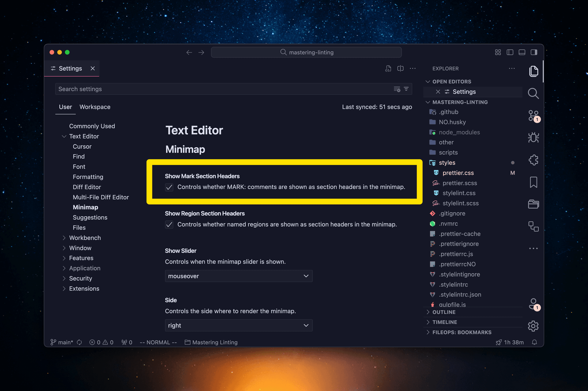This screenshot has height=391, width=588.
Task: Open the Accounts icon with notification badge
Action: pyautogui.click(x=533, y=304)
